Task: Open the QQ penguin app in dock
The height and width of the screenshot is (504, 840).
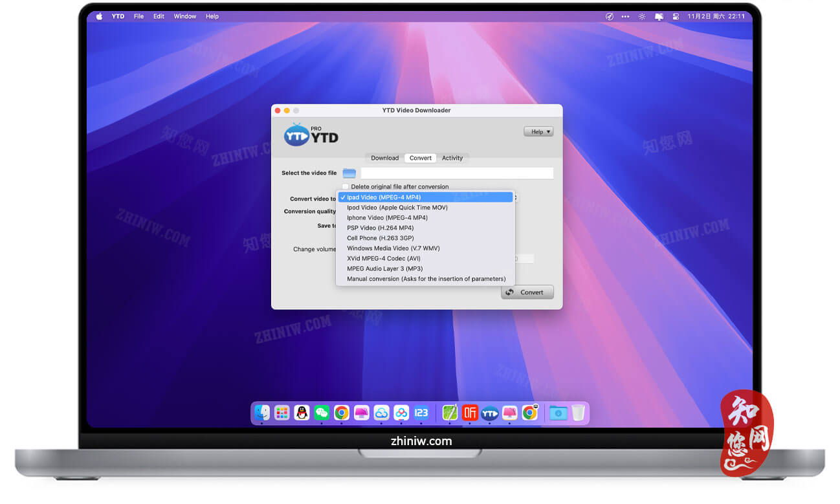Action: (302, 413)
